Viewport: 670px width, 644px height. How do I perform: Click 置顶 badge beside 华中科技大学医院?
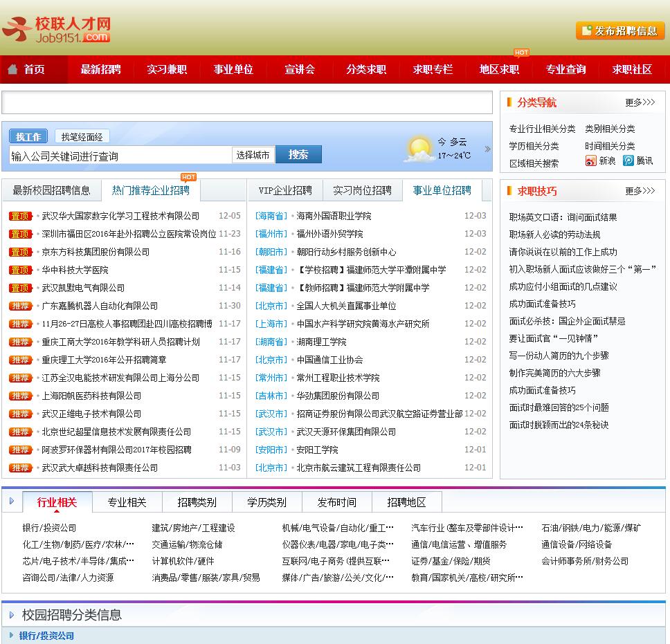point(20,270)
